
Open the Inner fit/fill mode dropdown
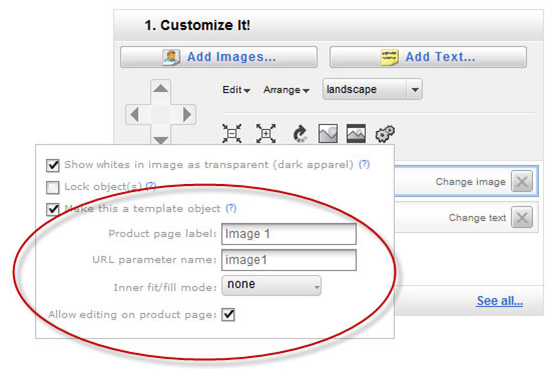tap(271, 285)
